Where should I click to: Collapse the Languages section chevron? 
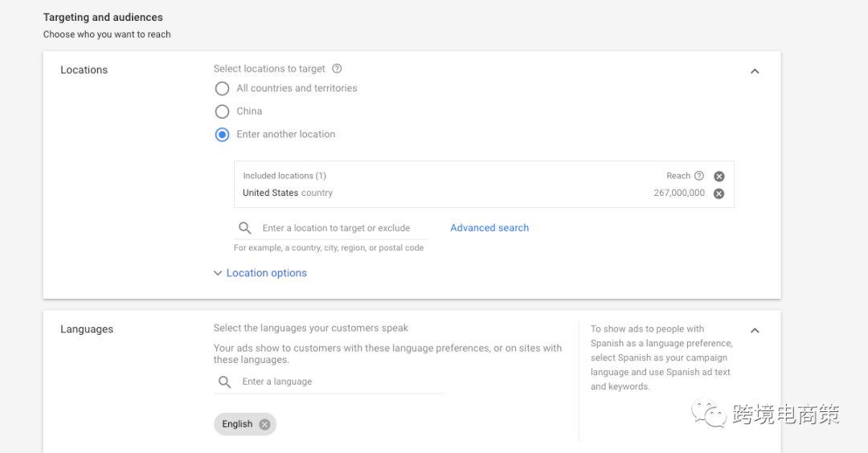755,330
